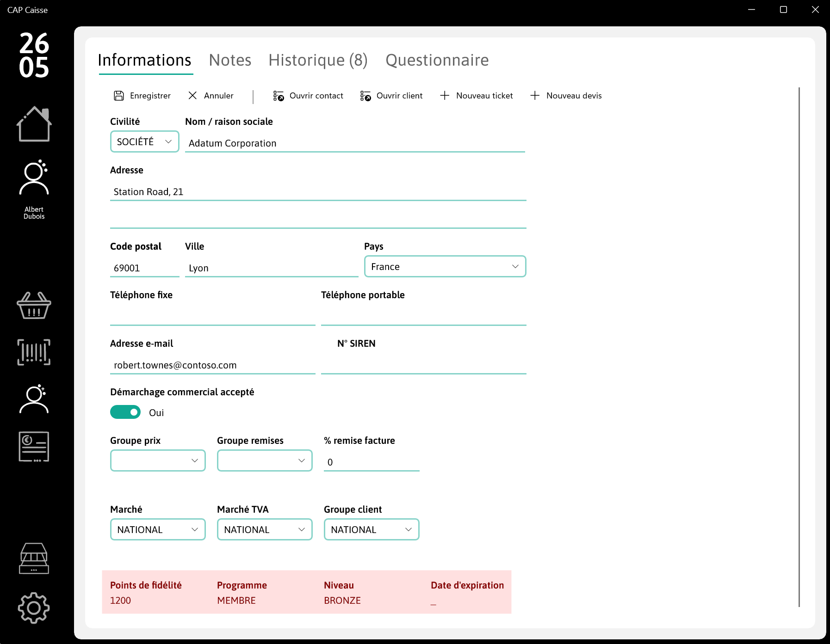Click the CAP Caisse window title

click(x=27, y=10)
